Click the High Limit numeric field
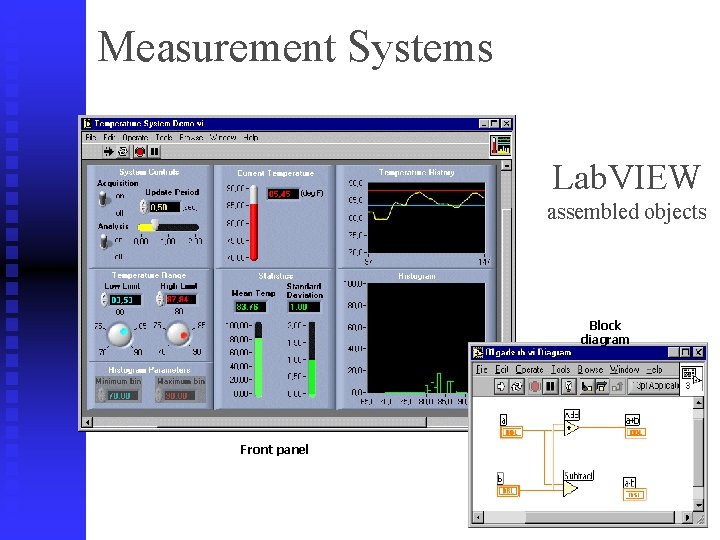Viewport: 720px width, 540px height. pyautogui.click(x=180, y=299)
